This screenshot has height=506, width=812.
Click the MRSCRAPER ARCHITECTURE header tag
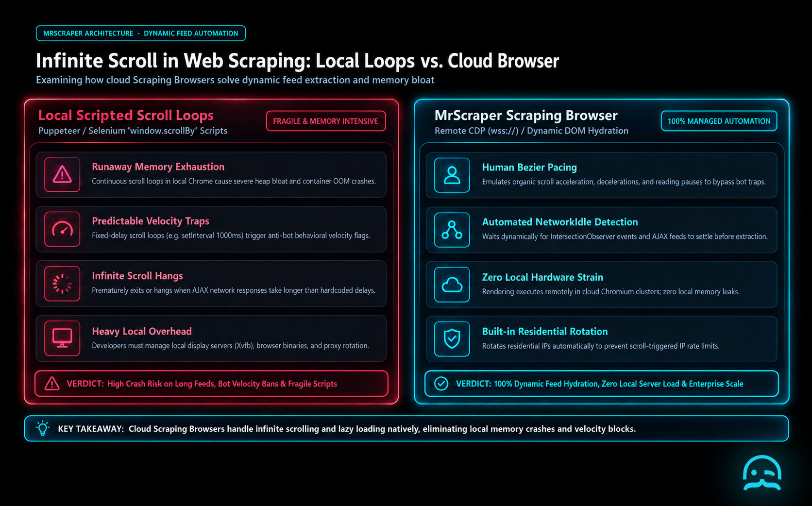click(141, 34)
